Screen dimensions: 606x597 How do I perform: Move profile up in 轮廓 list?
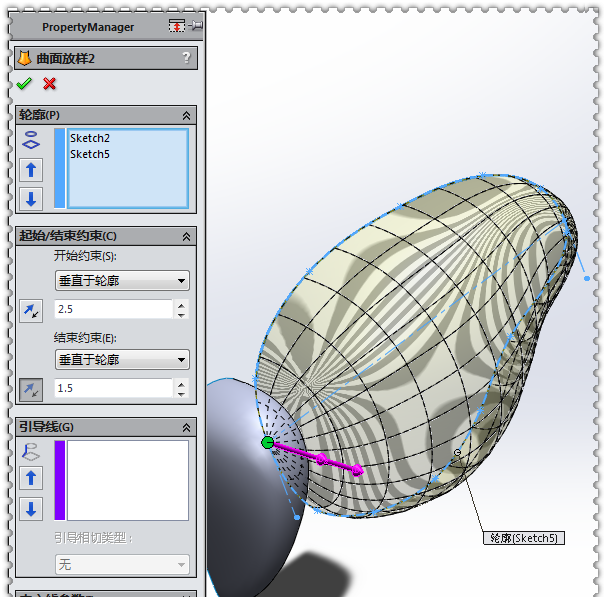pos(31,170)
